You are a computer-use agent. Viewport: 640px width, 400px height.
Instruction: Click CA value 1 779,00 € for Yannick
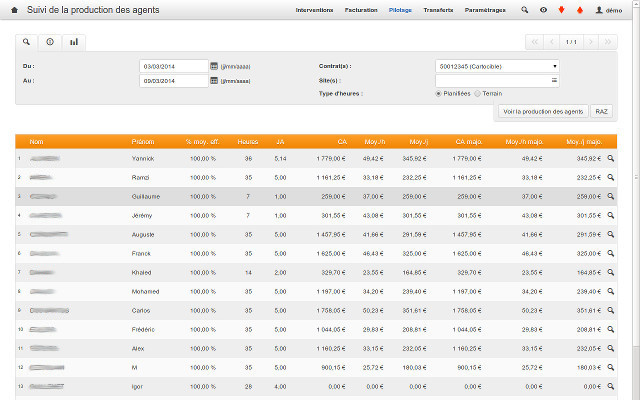point(331,159)
